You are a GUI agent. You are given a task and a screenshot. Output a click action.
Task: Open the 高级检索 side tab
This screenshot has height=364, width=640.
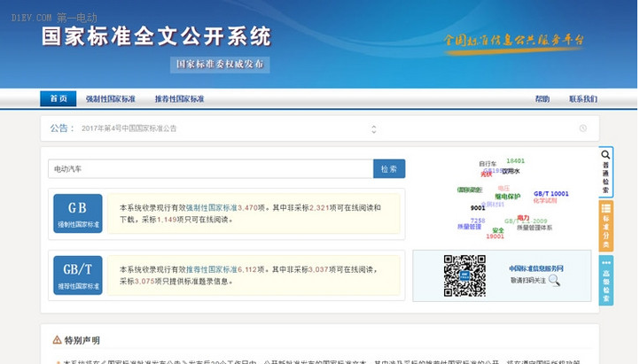[x=605, y=281]
